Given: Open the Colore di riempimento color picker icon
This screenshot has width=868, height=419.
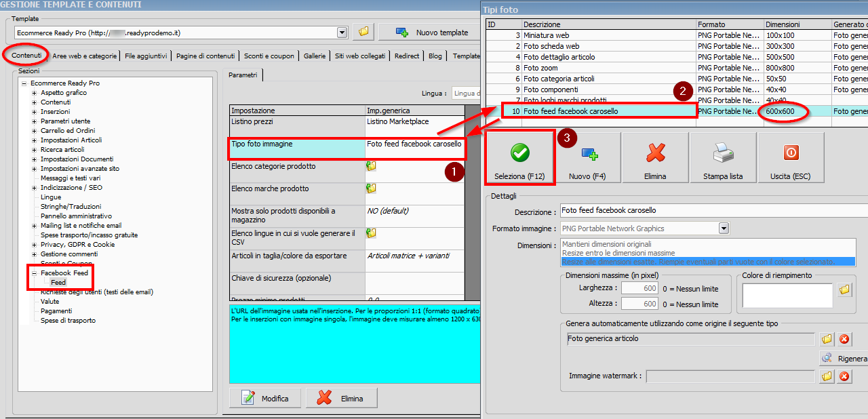Looking at the screenshot, I should tap(844, 290).
